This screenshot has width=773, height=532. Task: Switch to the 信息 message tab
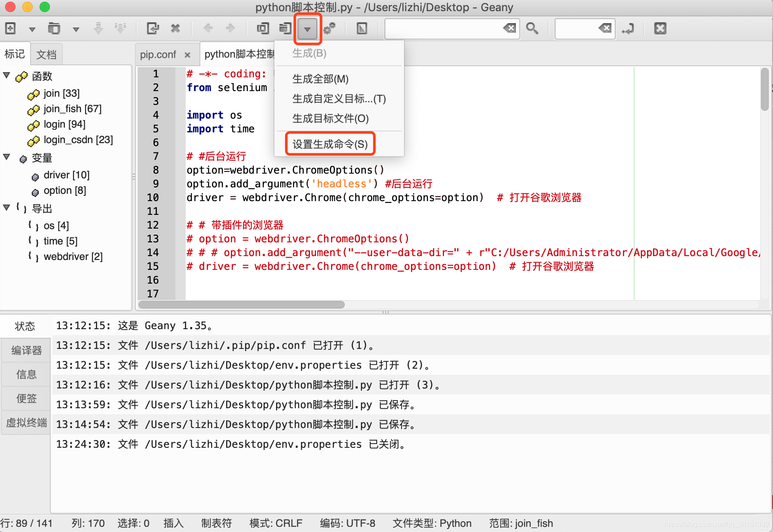(x=26, y=374)
